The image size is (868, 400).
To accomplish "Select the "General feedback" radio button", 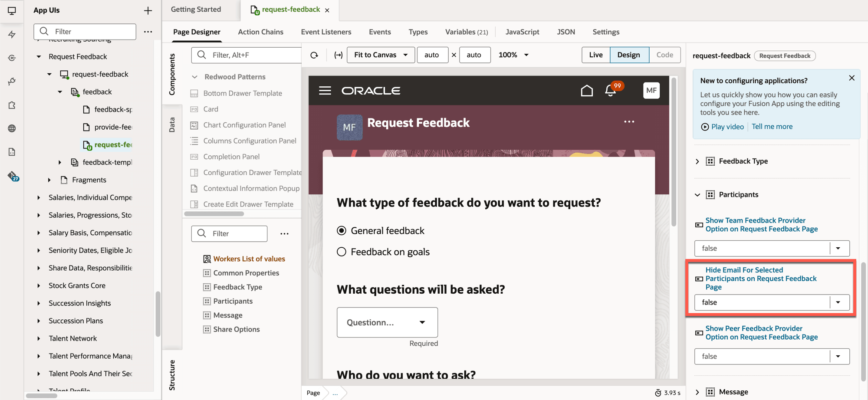I will tap(342, 230).
